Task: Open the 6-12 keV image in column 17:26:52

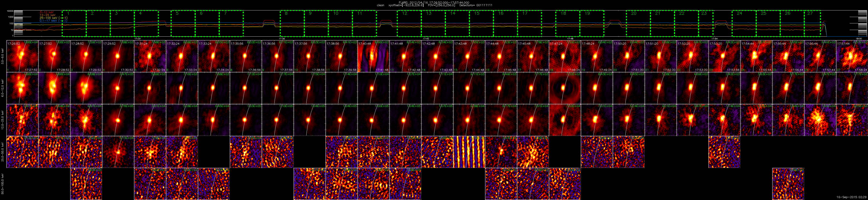Action: (x=23, y=88)
